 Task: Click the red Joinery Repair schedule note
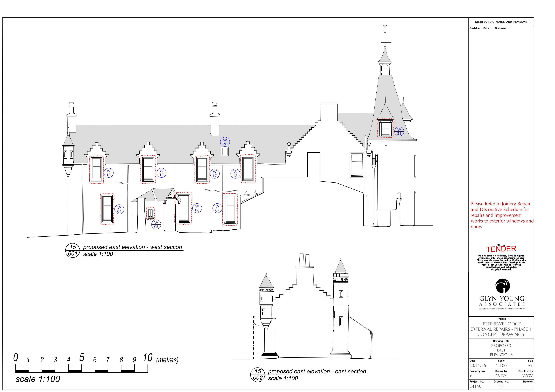pyautogui.click(x=502, y=215)
